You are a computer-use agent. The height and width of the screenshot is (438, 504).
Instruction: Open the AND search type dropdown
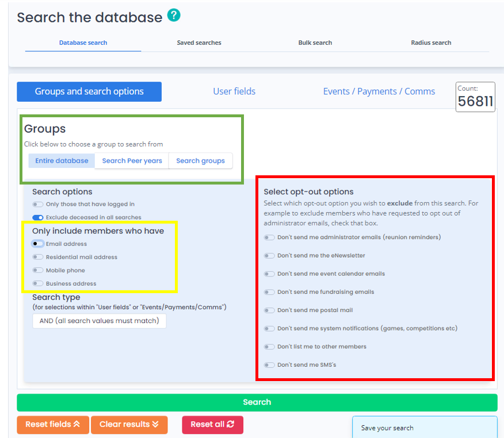(x=99, y=321)
